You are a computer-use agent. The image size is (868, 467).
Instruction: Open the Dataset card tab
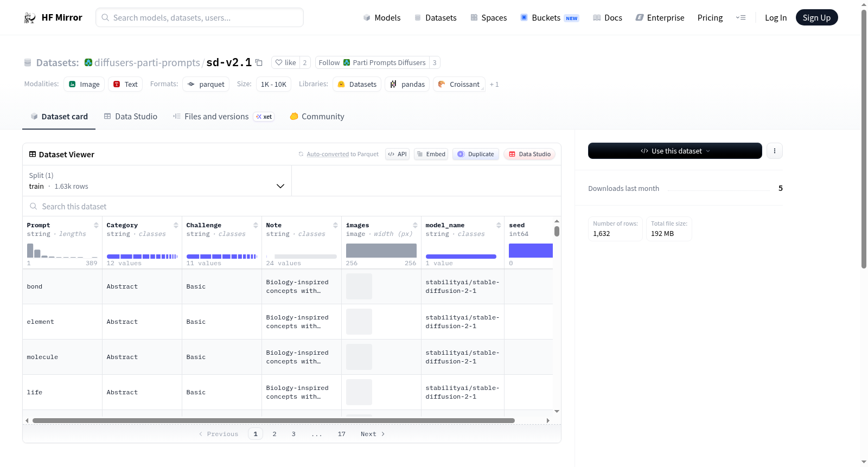click(59, 117)
